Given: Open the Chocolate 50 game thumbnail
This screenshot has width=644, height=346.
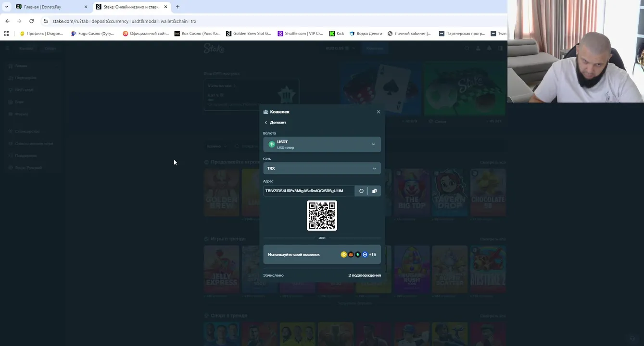Looking at the screenshot, I should (488, 192).
